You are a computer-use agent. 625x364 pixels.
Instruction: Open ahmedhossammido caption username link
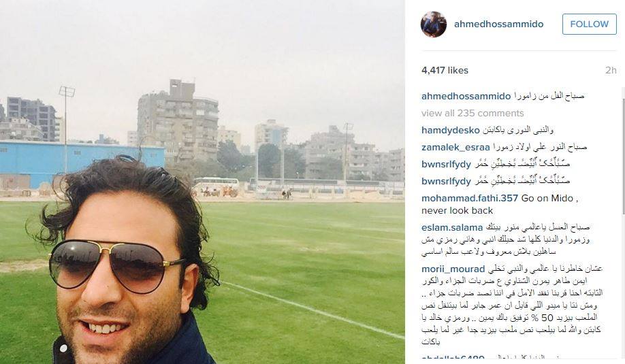pyautogui.click(x=466, y=97)
